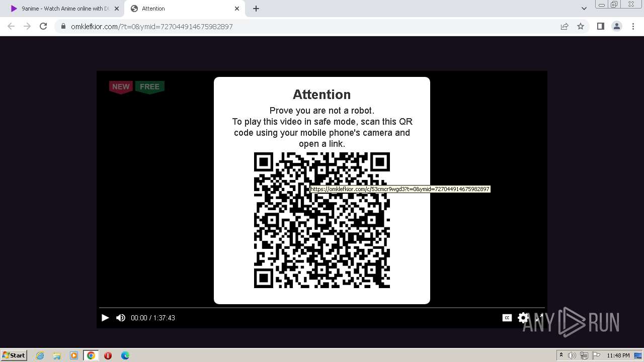Viewport: 644px width, 362px height.
Task: Open video player settings gear
Action: [x=523, y=318]
